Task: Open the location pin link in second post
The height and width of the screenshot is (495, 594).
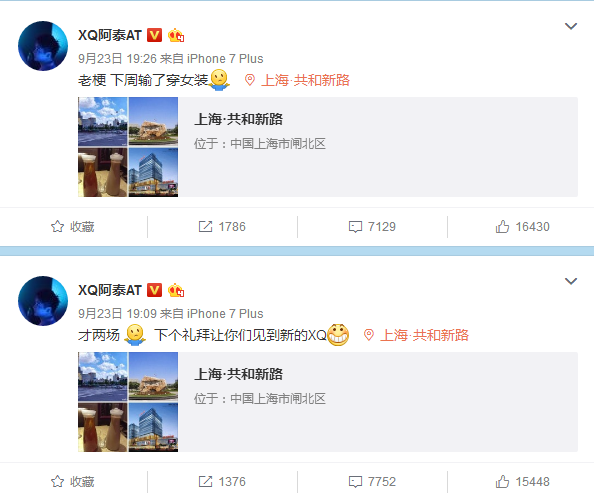Action: tap(417, 335)
